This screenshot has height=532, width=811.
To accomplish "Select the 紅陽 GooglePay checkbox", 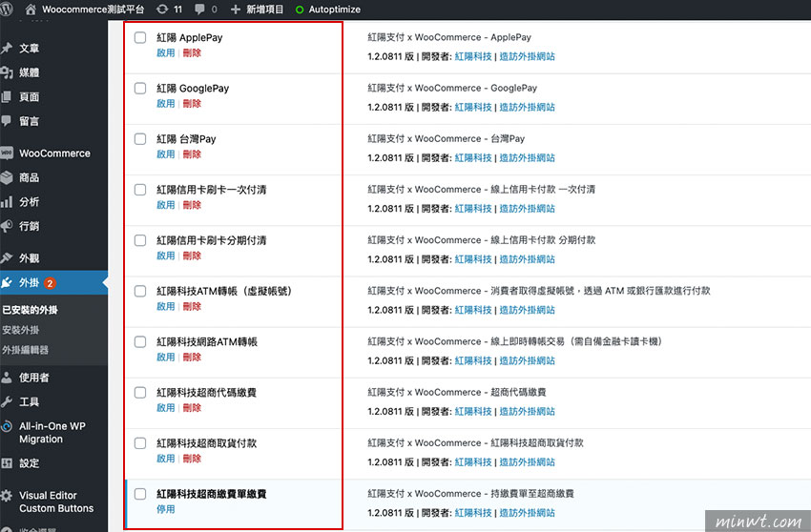I will coord(140,88).
